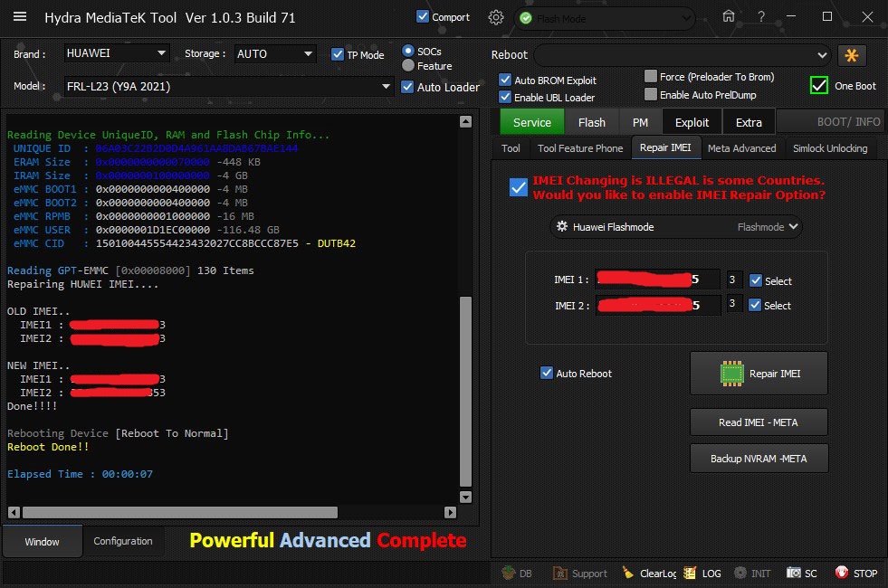Open Support in status bar

pyautogui.click(x=580, y=574)
